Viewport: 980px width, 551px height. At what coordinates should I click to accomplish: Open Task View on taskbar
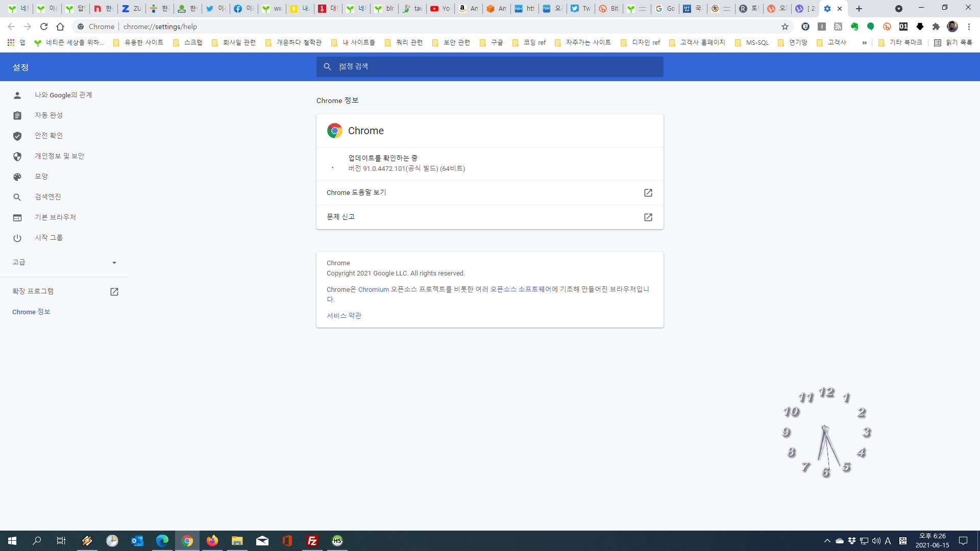coord(61,541)
